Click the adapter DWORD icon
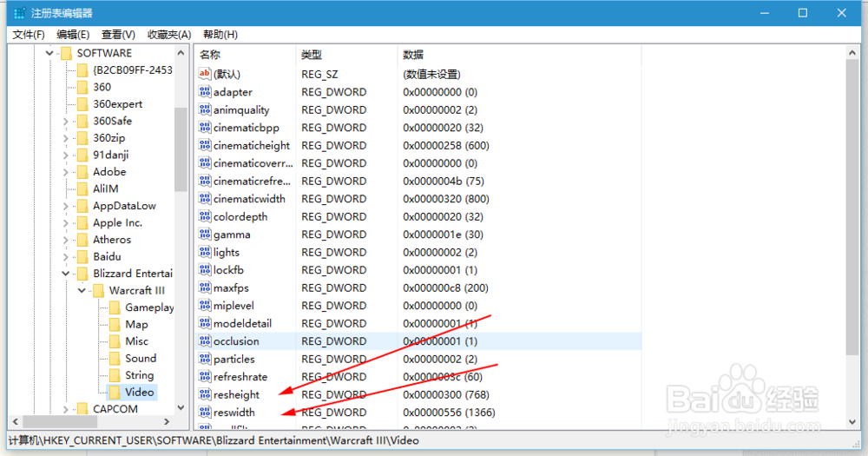The width and height of the screenshot is (868, 456). [x=205, y=92]
